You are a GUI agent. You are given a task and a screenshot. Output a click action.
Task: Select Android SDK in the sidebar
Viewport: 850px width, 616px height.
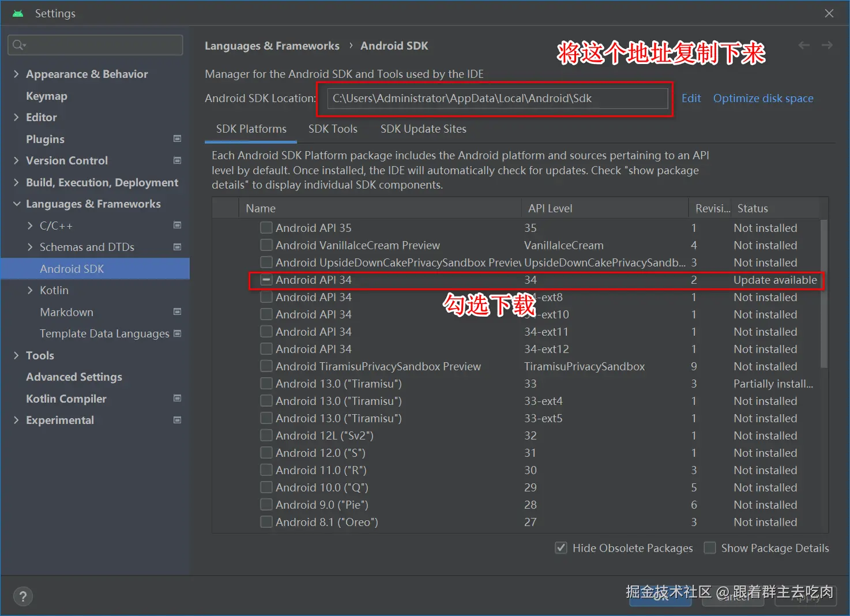pos(95,269)
